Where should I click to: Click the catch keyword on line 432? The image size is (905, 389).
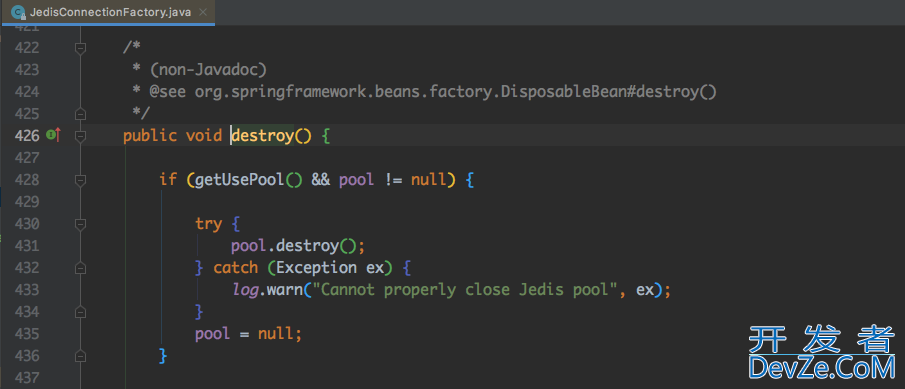(235, 268)
